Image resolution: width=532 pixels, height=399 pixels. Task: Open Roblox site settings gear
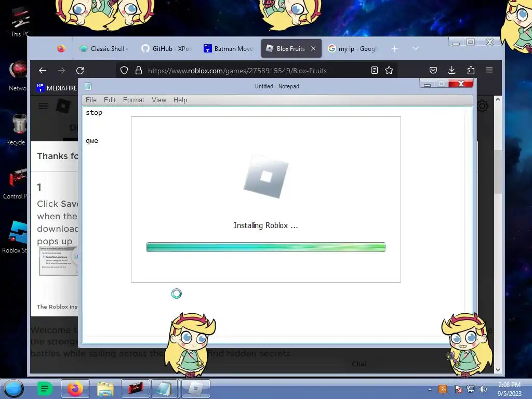coord(483,106)
